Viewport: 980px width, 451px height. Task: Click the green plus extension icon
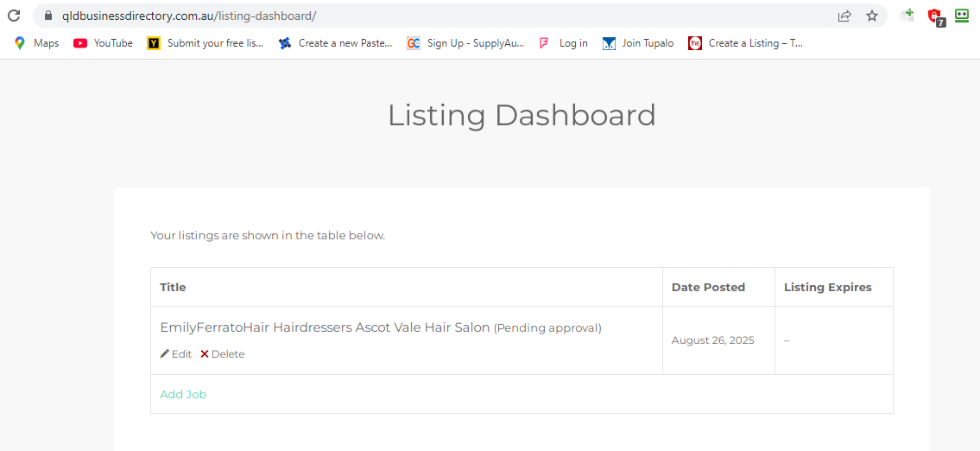point(907,15)
